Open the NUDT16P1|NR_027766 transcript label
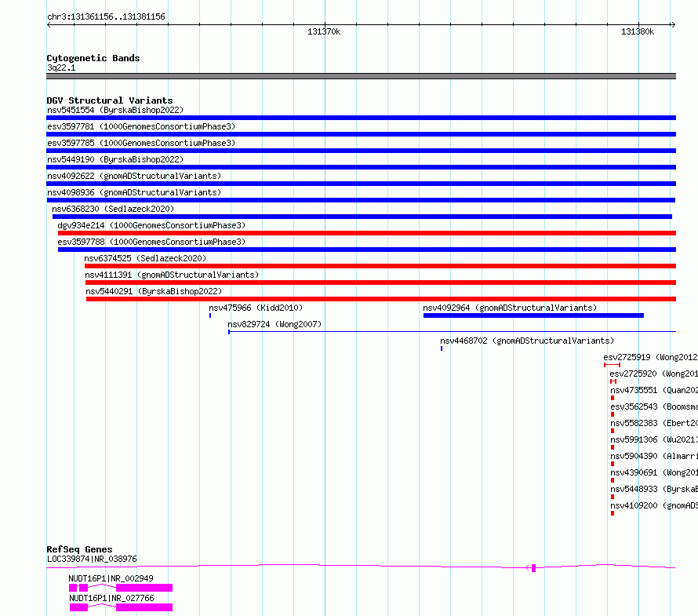The height and width of the screenshot is (616, 698). click(111, 598)
